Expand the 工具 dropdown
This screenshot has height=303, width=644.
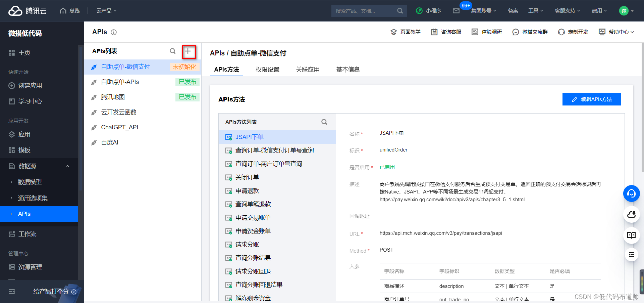(x=536, y=11)
